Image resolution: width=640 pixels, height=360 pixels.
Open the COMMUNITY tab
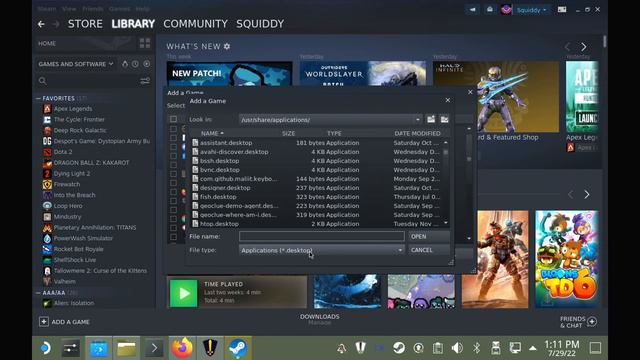[195, 24]
